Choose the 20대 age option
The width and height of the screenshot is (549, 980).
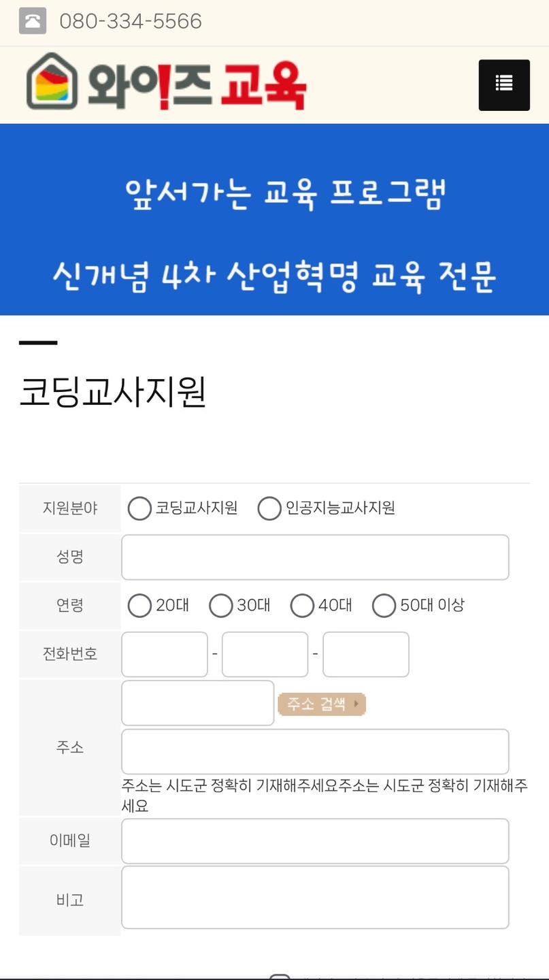[139, 605]
